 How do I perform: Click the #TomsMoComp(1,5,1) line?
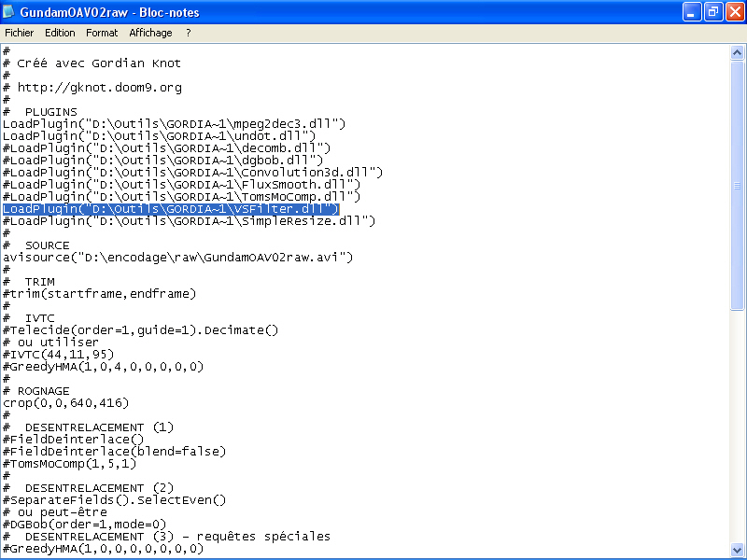click(69, 464)
